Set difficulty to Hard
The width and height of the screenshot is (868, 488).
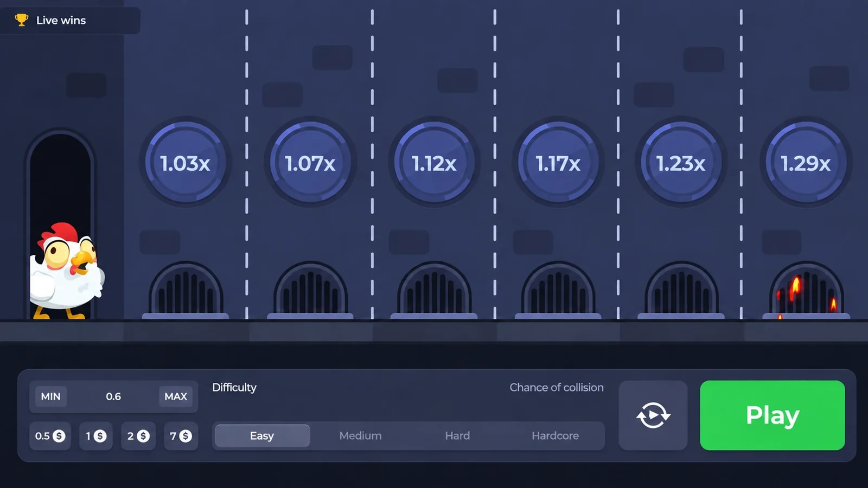pyautogui.click(x=457, y=436)
